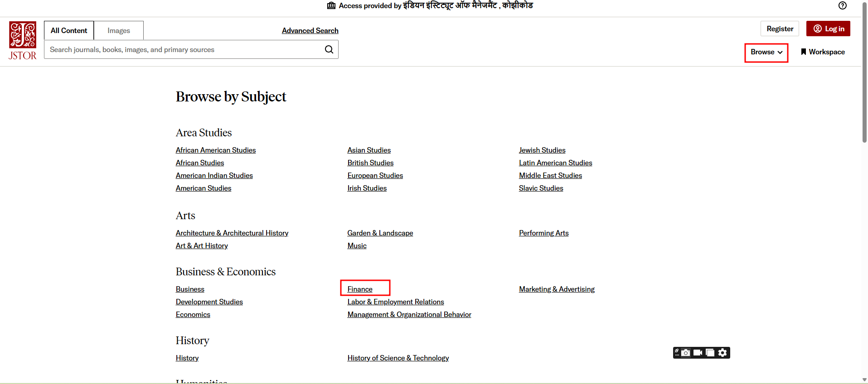This screenshot has width=868, height=384.
Task: Click the stacked windows gallery icon
Action: (x=710, y=353)
